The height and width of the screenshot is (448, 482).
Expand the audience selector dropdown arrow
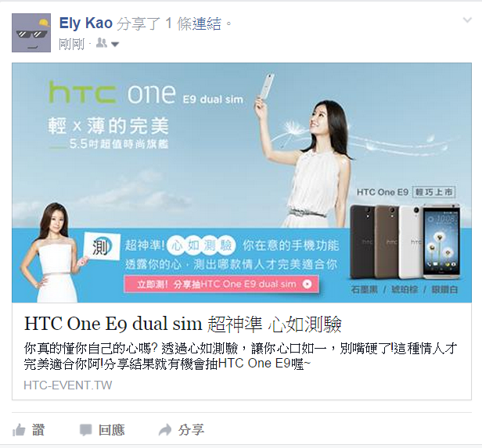(x=115, y=45)
